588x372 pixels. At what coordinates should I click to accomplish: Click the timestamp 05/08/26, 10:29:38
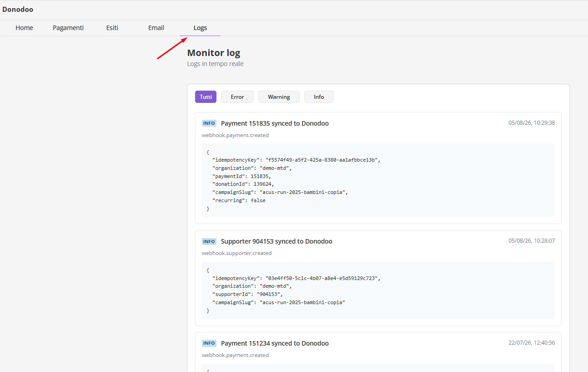[x=532, y=123]
